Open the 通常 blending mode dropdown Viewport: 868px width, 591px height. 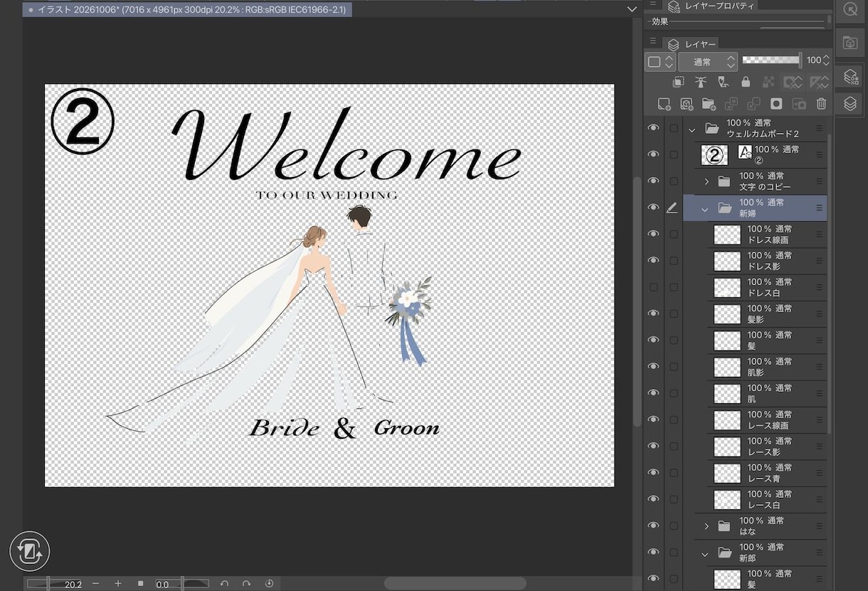coord(707,62)
